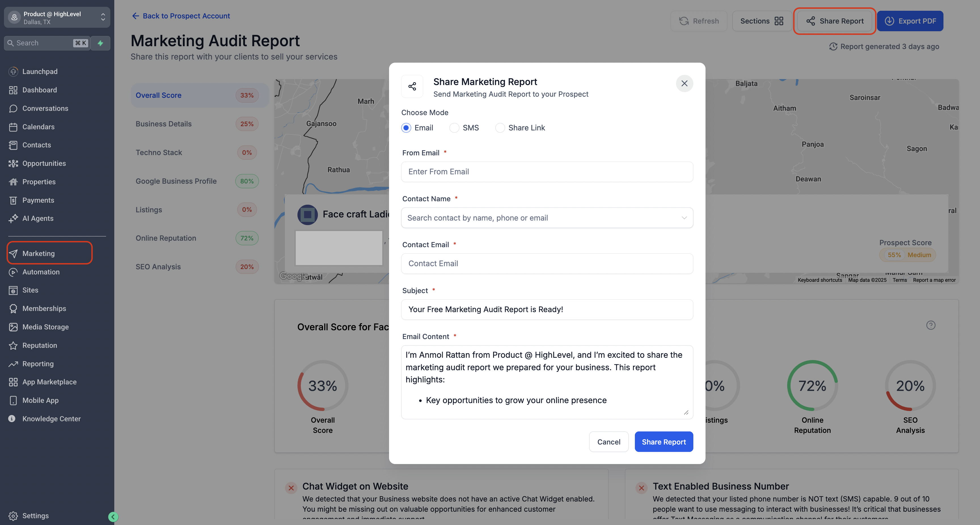Select the Email mode radio button
This screenshot has width=980, height=525.
coord(406,128)
